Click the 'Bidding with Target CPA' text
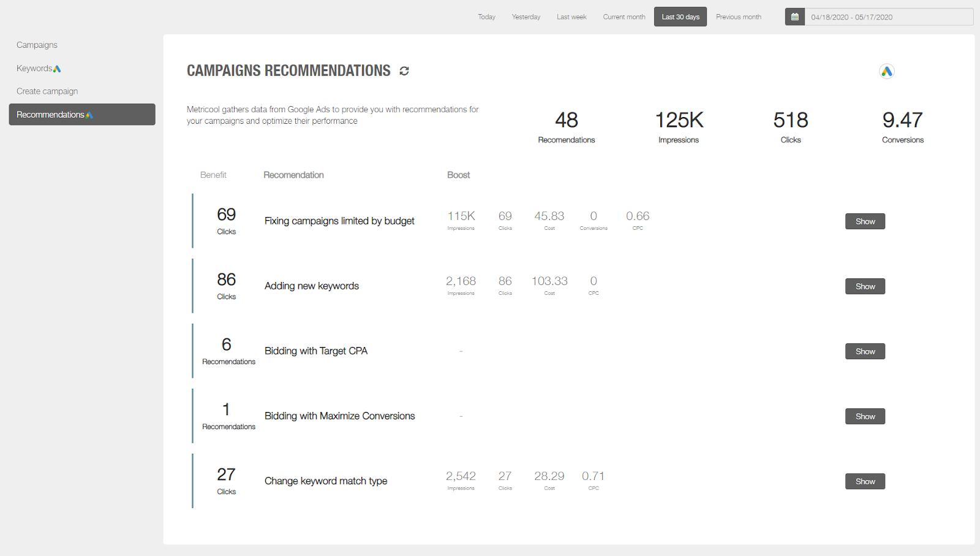The height and width of the screenshot is (556, 980). pyautogui.click(x=316, y=351)
